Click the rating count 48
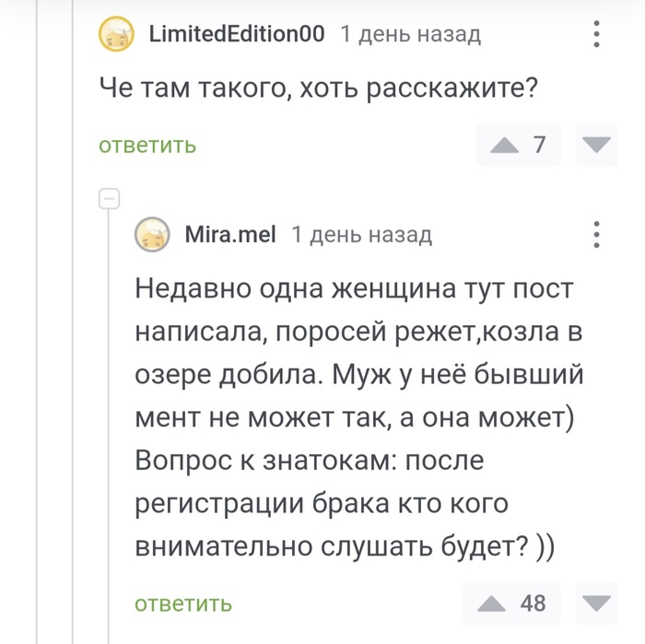The image size is (645, 644). [x=533, y=603]
